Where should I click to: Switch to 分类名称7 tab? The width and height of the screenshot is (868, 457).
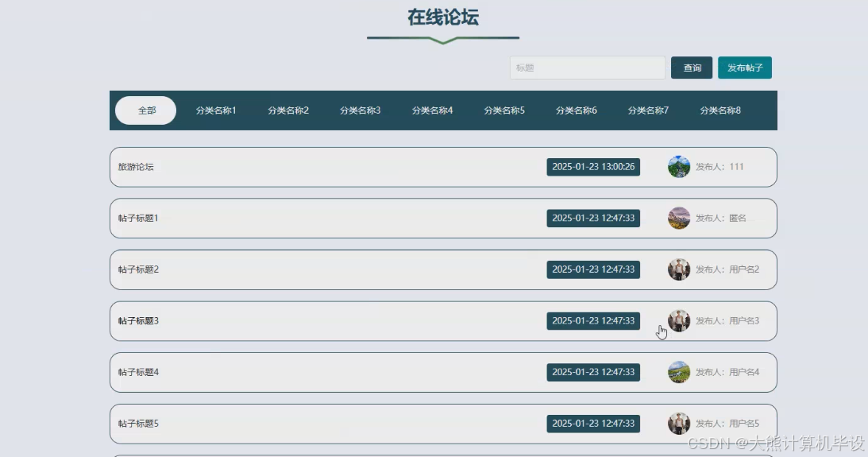[648, 110]
